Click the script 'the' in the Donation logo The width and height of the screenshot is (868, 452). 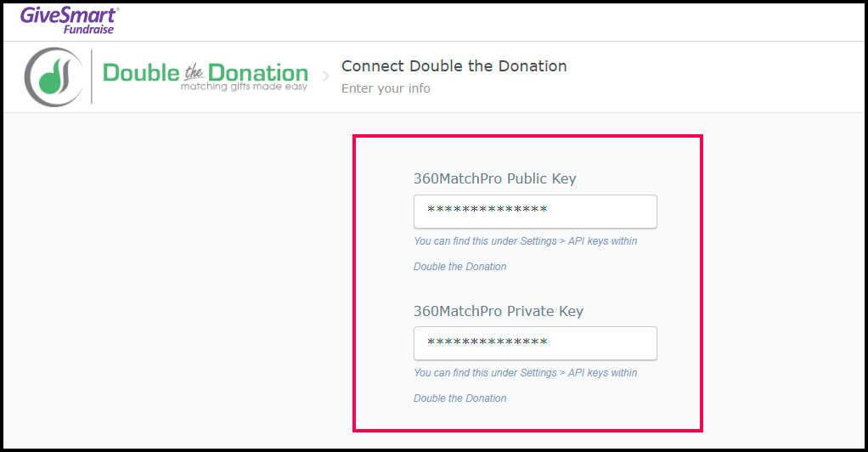point(194,73)
